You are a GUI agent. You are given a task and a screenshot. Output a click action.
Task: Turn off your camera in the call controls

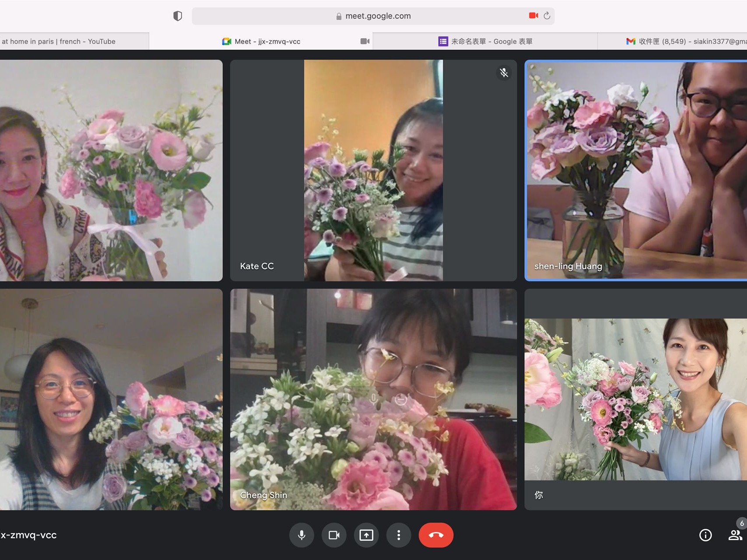point(334,535)
